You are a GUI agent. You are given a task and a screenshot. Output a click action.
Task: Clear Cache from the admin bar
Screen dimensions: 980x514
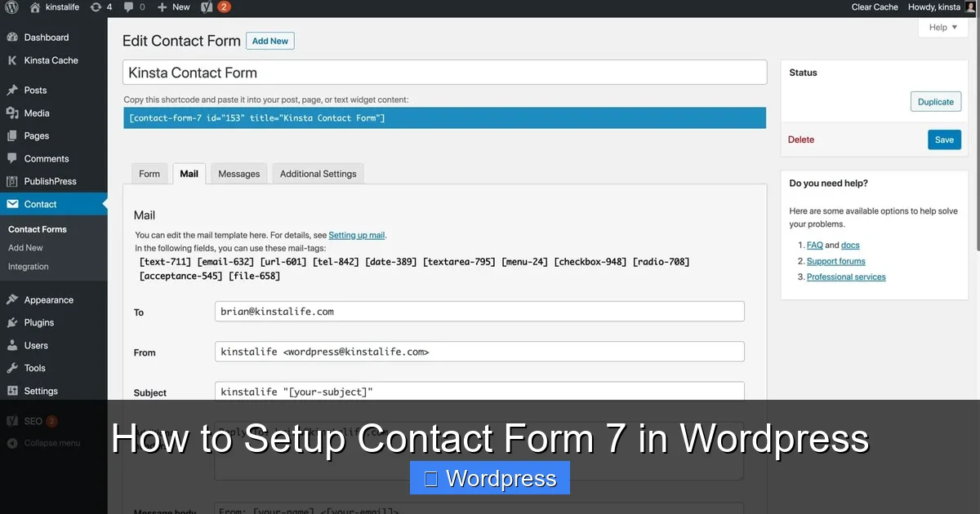875,7
